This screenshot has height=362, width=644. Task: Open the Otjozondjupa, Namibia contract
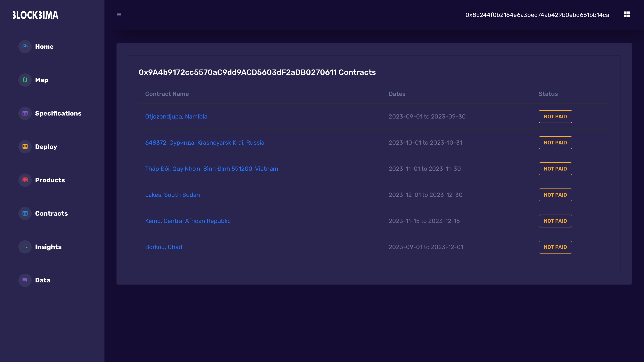pyautogui.click(x=176, y=117)
